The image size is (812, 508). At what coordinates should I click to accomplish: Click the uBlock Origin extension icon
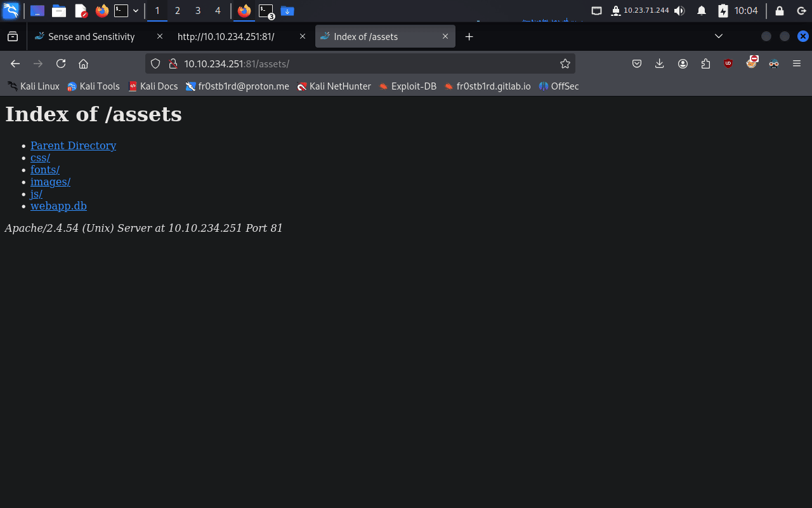[x=728, y=63]
